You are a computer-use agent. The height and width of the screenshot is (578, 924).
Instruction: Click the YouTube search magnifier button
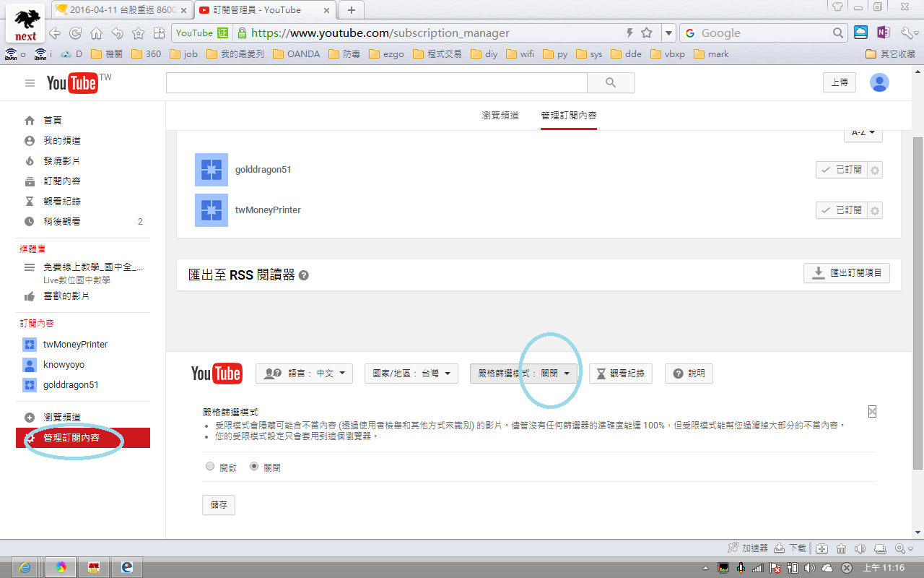click(611, 83)
